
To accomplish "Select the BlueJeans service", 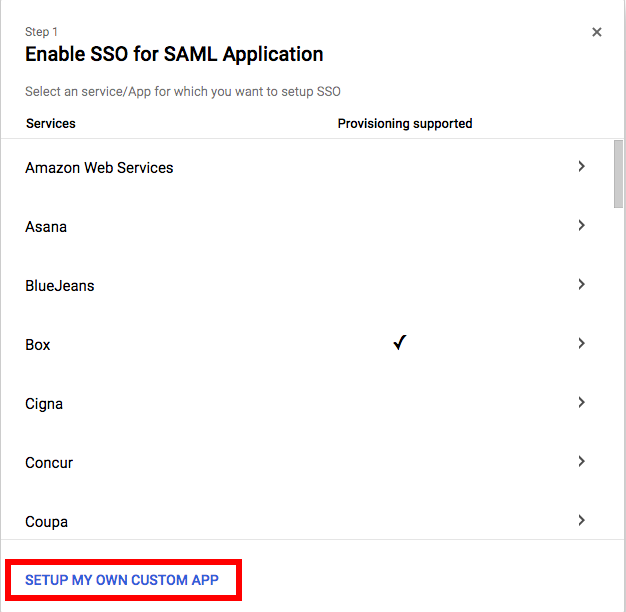I will [x=59, y=286].
